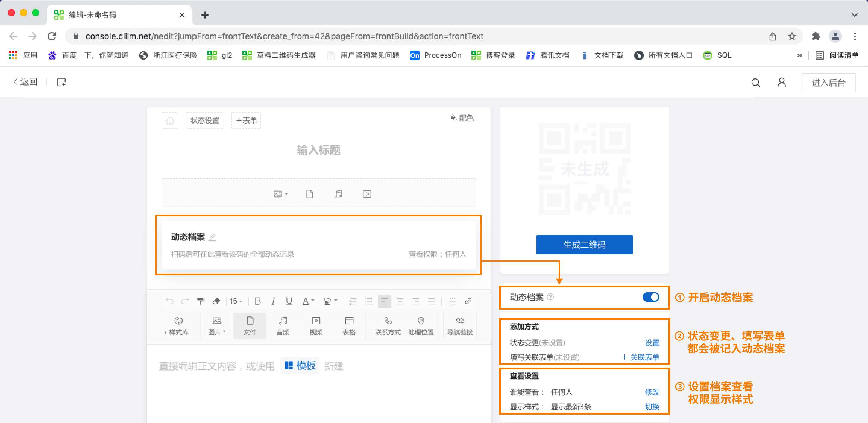Add 导航链接 navigation link block
This screenshot has width=868, height=423.
click(460, 326)
